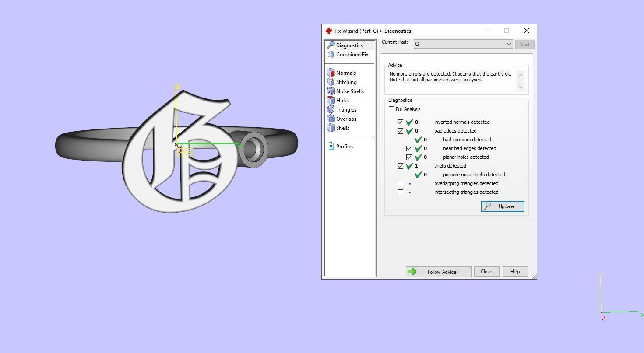Image resolution: width=644 pixels, height=353 pixels.
Task: Open the Current Part dropdown
Action: point(463,44)
